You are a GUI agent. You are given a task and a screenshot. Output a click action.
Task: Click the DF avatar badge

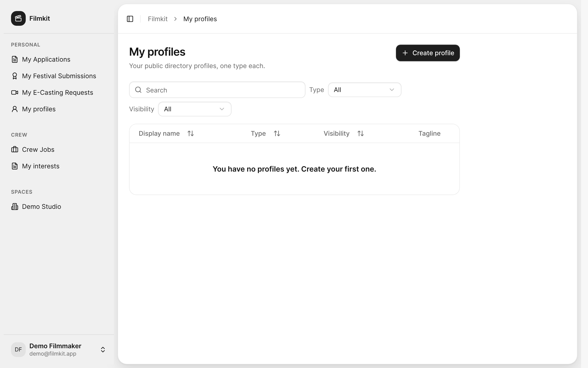18,350
